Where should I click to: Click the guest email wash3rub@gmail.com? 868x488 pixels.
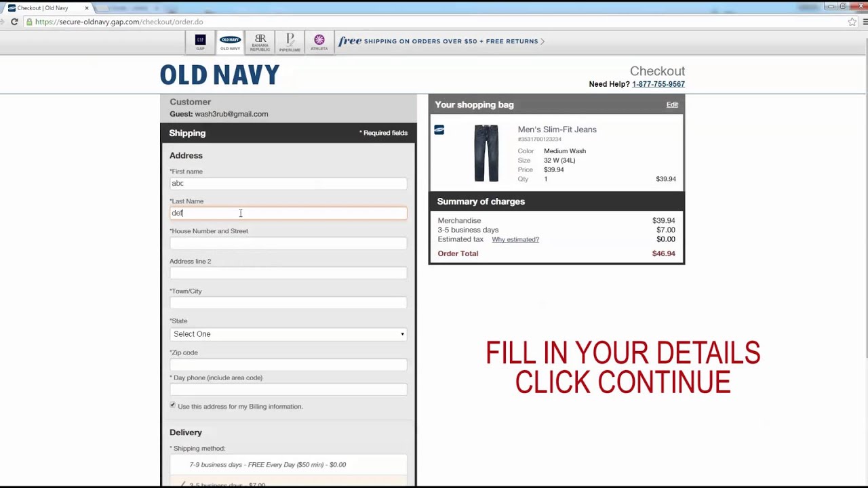(x=231, y=114)
